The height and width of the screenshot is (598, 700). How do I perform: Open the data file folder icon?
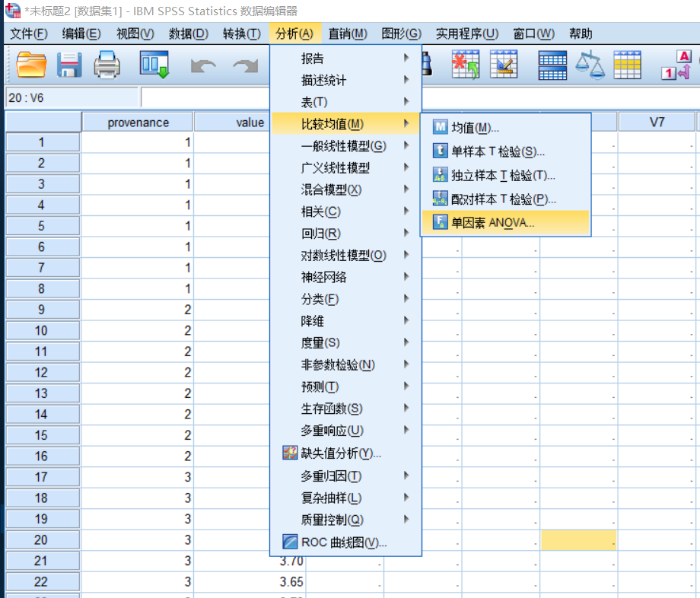(31, 65)
